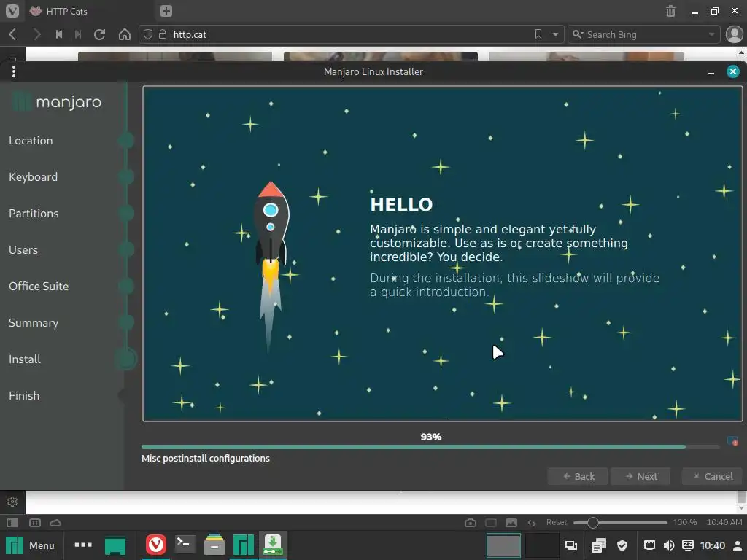Open the update shield tray icon
This screenshot has height=560, width=747.
point(622,545)
